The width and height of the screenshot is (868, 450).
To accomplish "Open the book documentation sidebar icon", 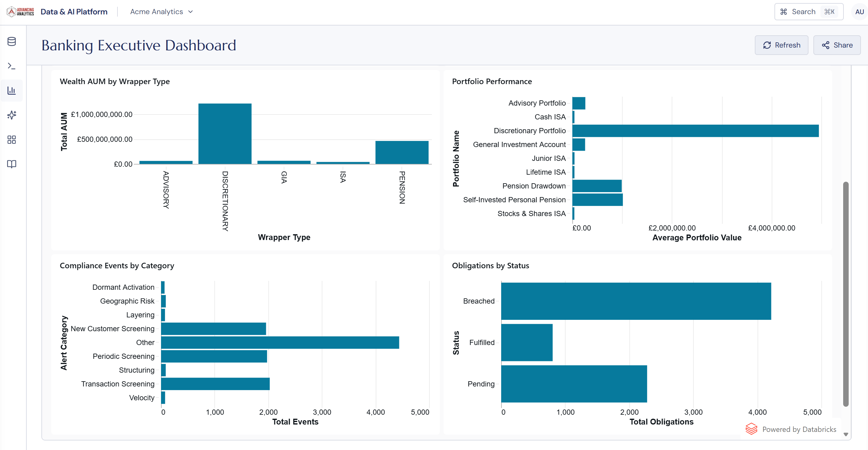I will tap(12, 164).
